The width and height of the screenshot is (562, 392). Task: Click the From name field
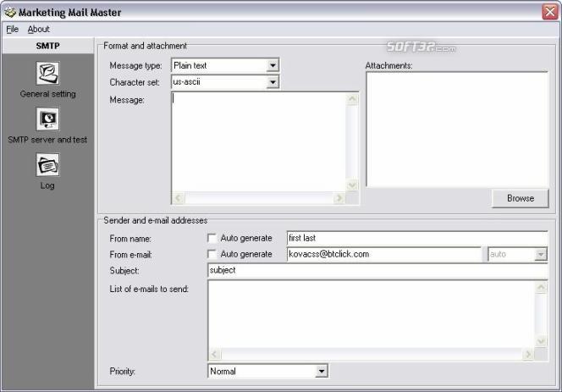(417, 238)
